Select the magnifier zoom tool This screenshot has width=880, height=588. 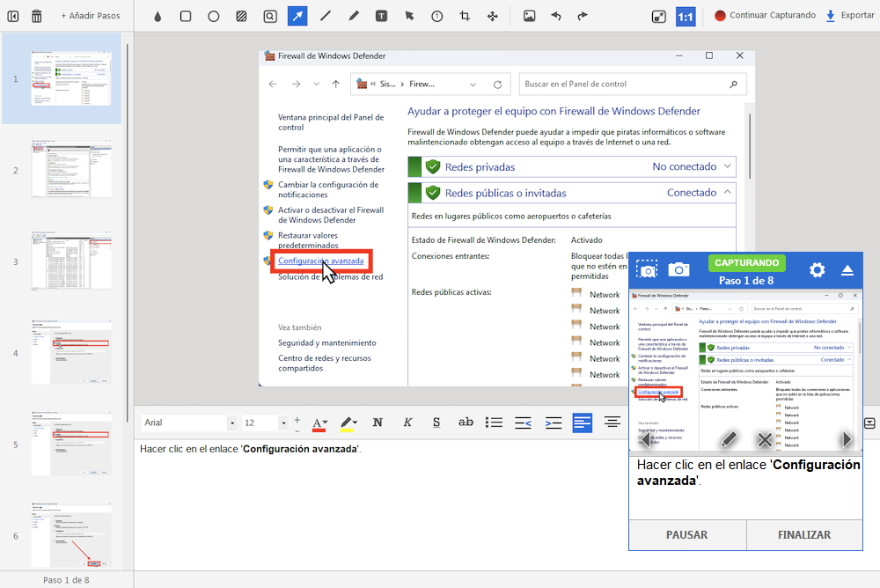[x=270, y=17]
